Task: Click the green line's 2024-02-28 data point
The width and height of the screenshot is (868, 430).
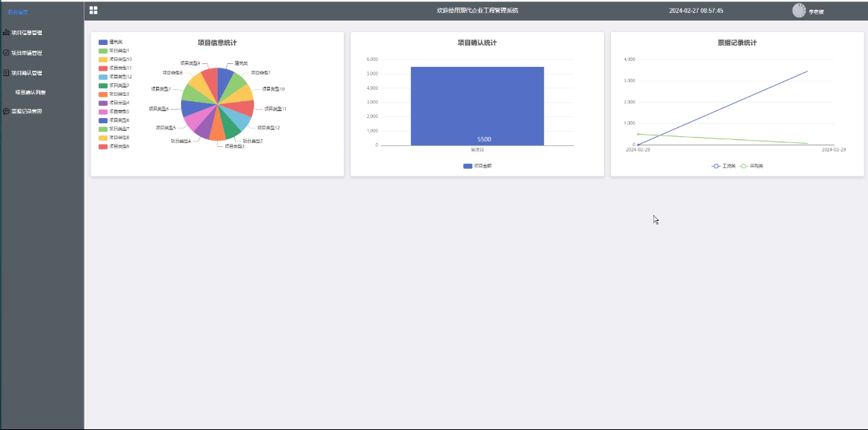Action: point(638,134)
